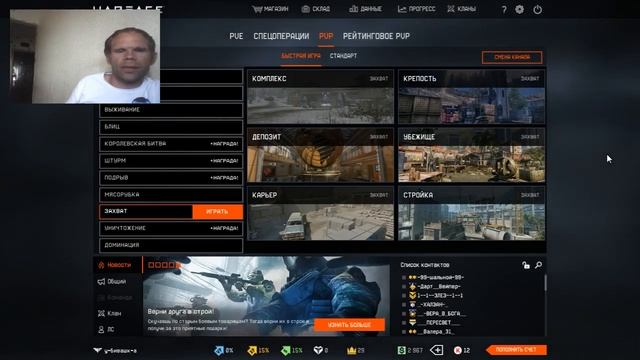The image size is (640, 360).
Task: Click the Пополнить счет button
Action: pyautogui.click(x=516, y=350)
